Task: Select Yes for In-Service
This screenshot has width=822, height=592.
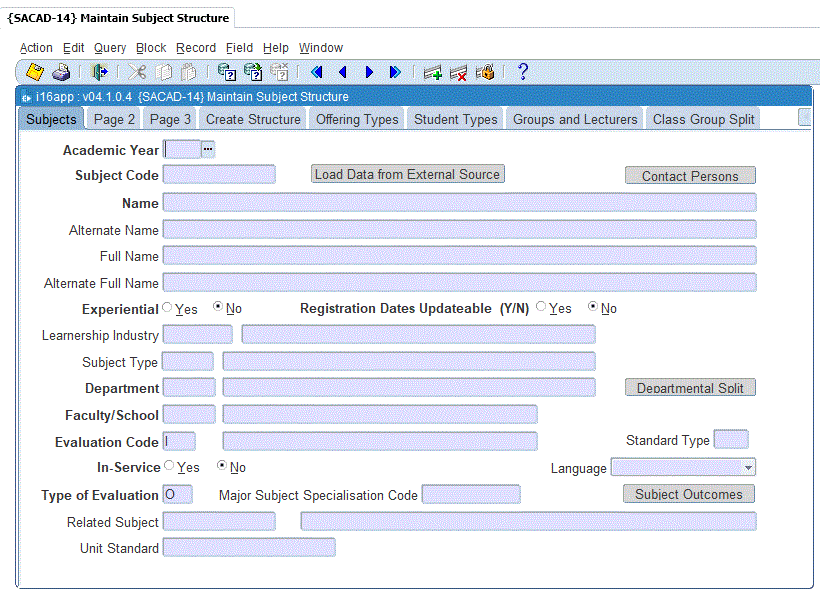Action: coord(169,465)
